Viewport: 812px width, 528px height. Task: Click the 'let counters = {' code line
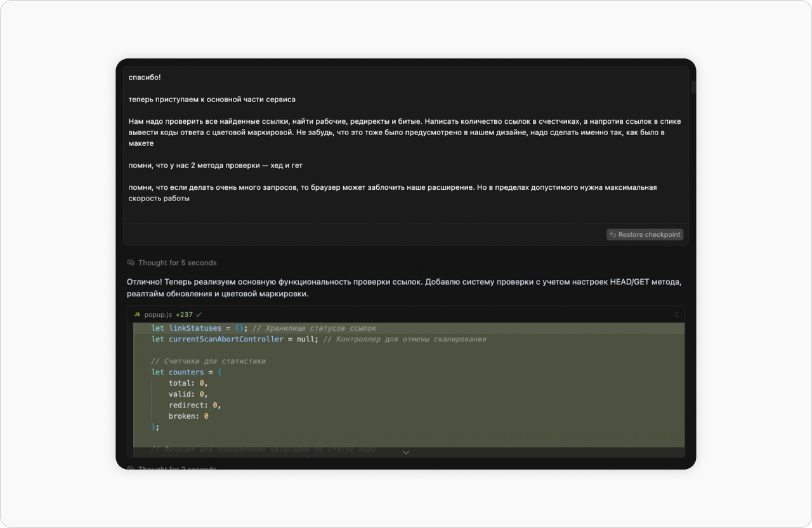187,372
